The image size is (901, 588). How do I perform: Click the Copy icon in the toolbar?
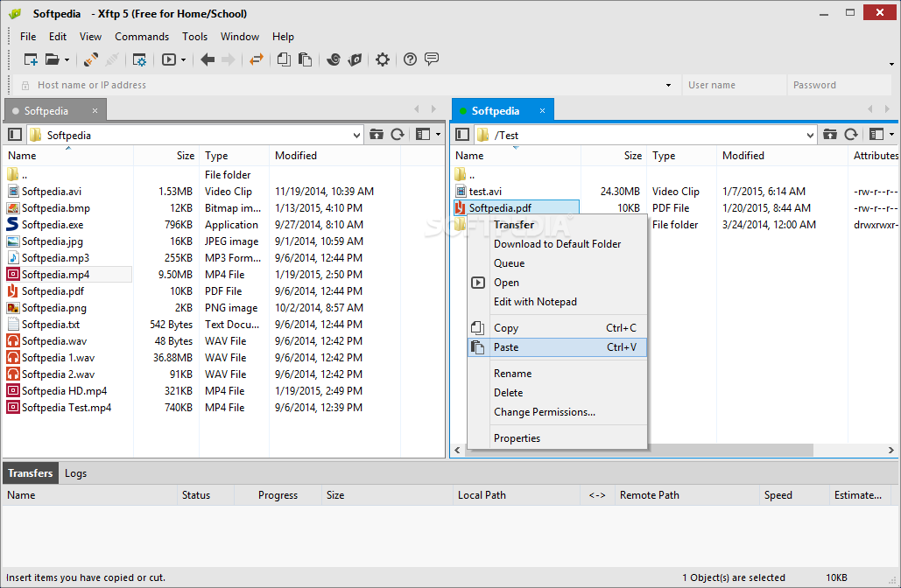point(284,59)
